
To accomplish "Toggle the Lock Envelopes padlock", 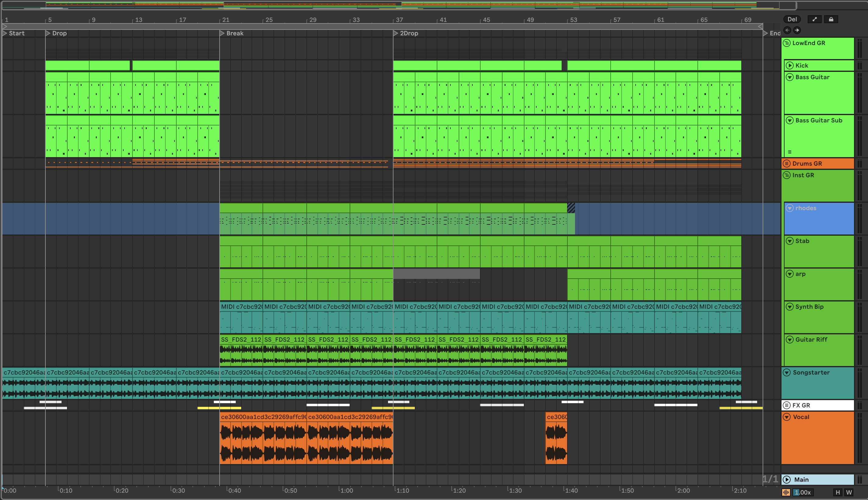I will (x=831, y=19).
